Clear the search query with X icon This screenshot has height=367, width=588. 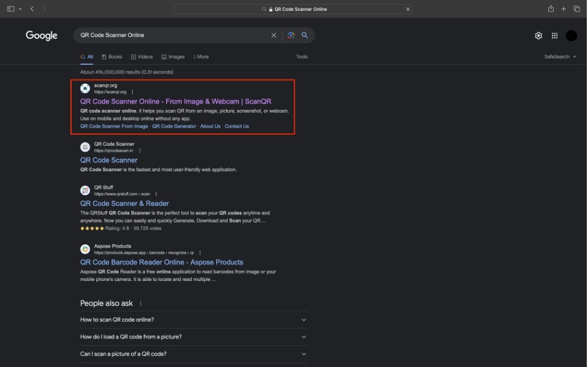tap(274, 35)
